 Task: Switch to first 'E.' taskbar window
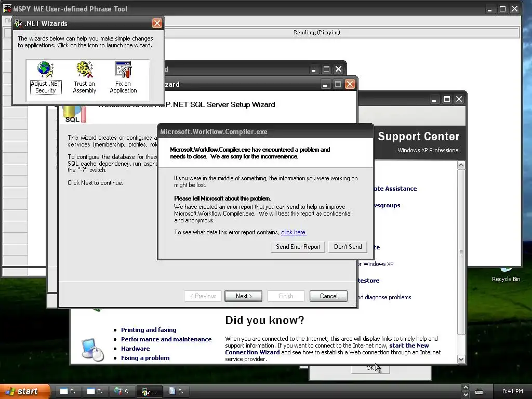pyautogui.click(x=68, y=391)
